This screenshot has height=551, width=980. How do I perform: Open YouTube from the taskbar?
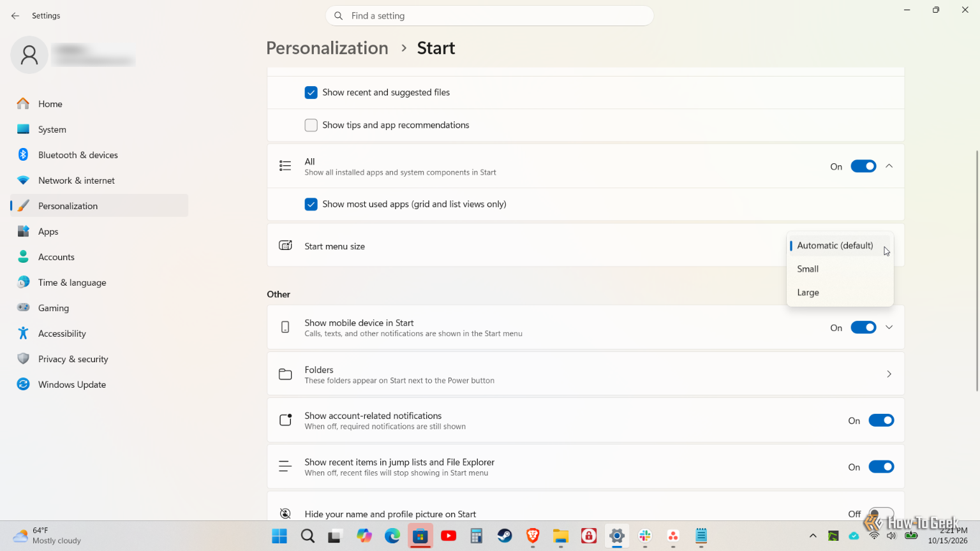[449, 536]
